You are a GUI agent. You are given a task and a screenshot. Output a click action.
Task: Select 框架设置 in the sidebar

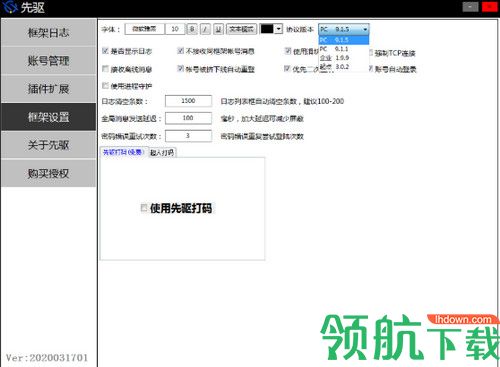49,117
